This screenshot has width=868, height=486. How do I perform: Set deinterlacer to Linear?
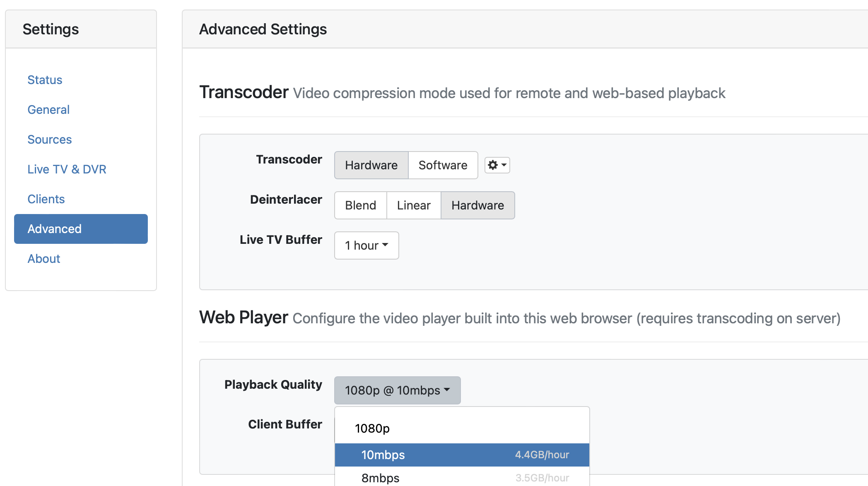[413, 205]
